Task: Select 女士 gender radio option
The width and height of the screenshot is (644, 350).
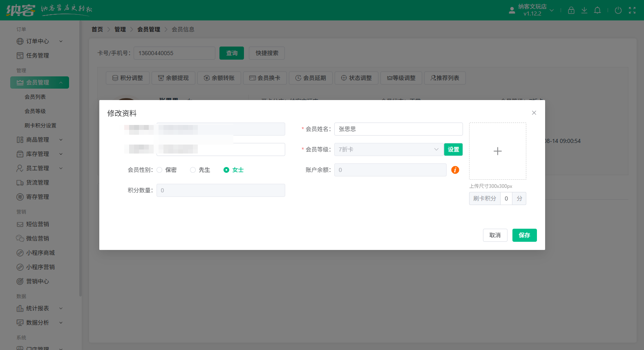Action: click(226, 170)
